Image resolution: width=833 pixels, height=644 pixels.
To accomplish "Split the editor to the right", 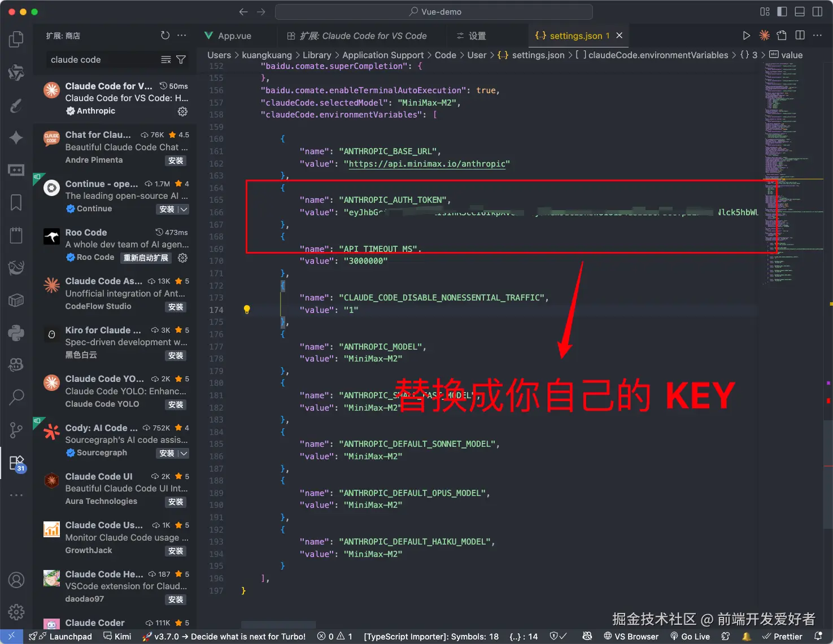I will pyautogui.click(x=800, y=36).
